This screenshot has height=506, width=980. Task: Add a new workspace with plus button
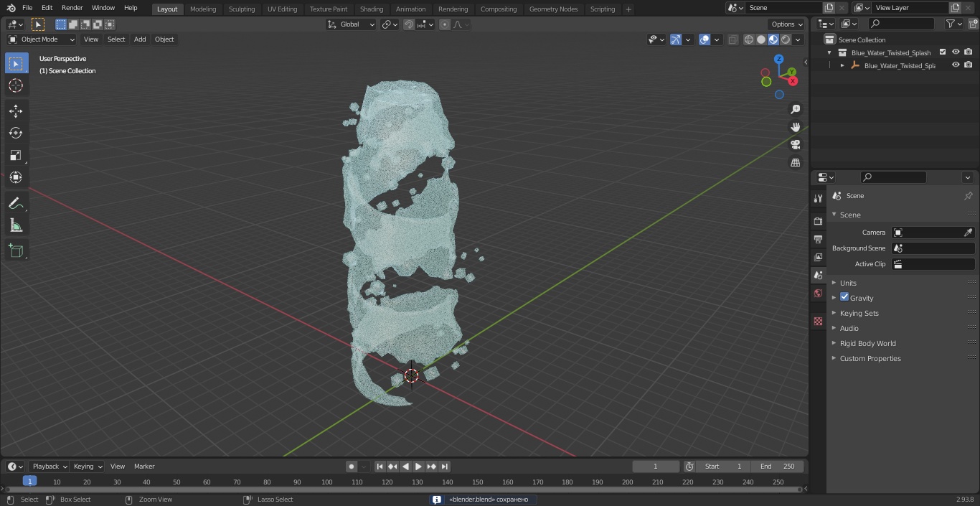(628, 9)
